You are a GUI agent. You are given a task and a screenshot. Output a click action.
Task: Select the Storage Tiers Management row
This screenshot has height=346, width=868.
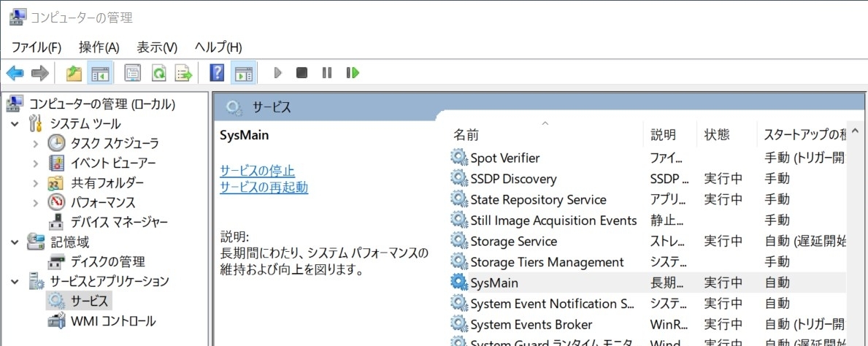[647, 262]
